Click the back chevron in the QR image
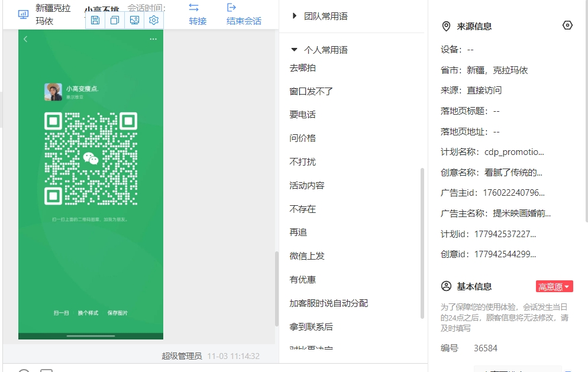This screenshot has width=588, height=372. [25, 39]
